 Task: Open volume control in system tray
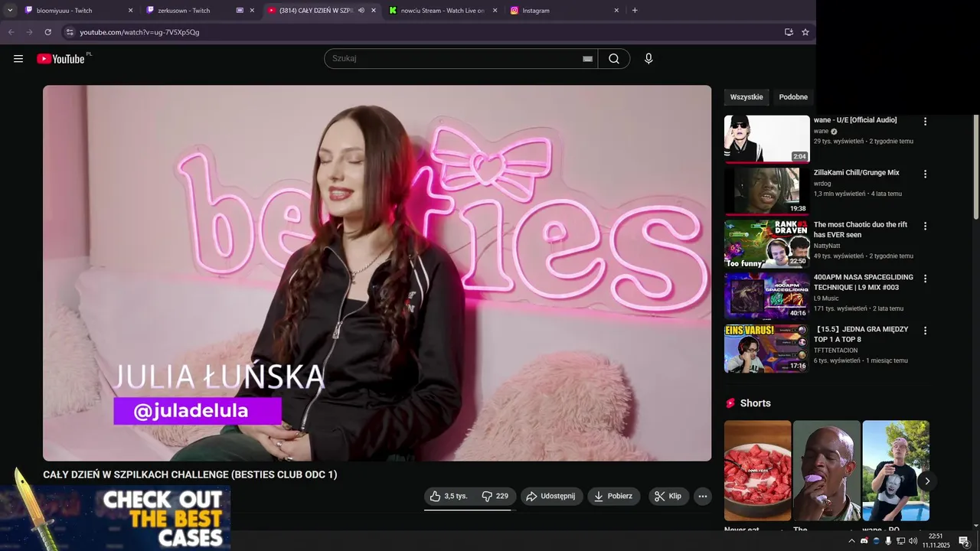[913, 541]
